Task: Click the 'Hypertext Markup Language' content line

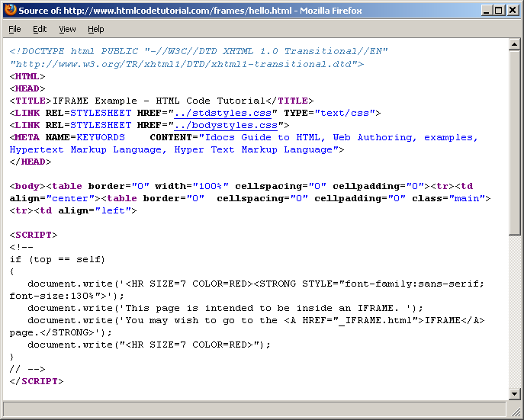Action: [177, 150]
